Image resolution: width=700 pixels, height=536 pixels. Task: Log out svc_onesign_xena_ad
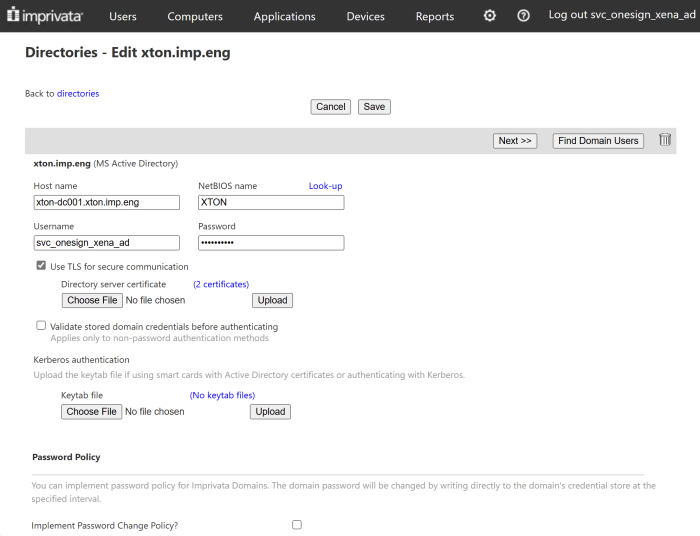[622, 15]
